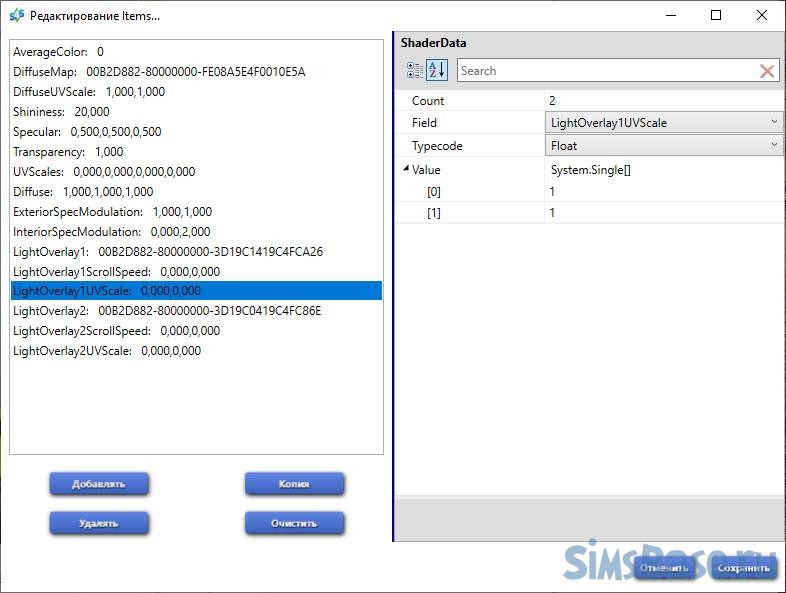
Task: Select the LightOverlay2UVScale item
Action: pos(107,351)
